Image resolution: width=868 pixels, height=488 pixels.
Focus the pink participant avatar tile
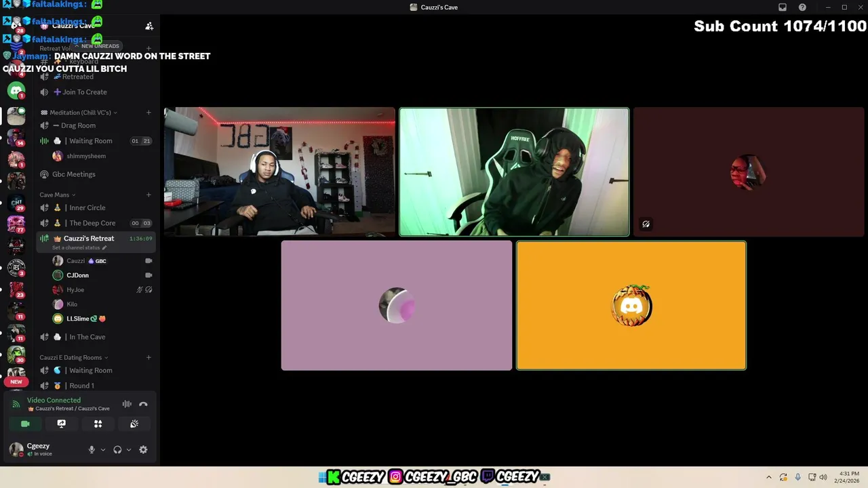pos(397,306)
